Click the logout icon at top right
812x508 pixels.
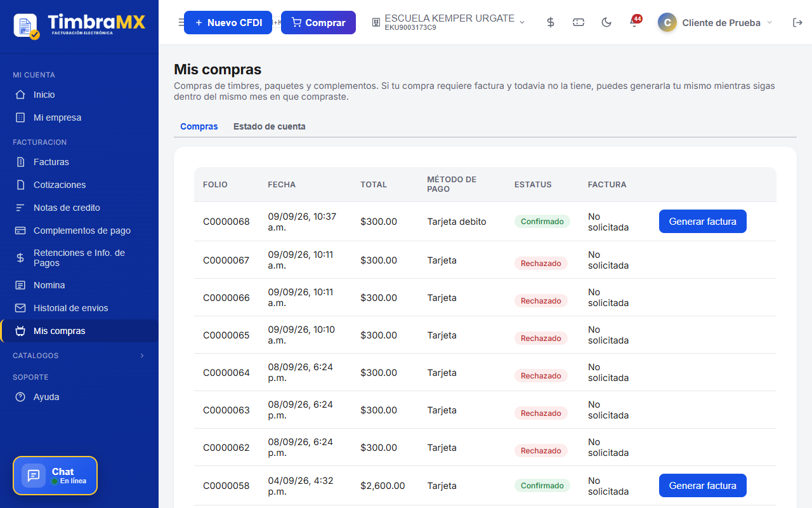coord(798,22)
